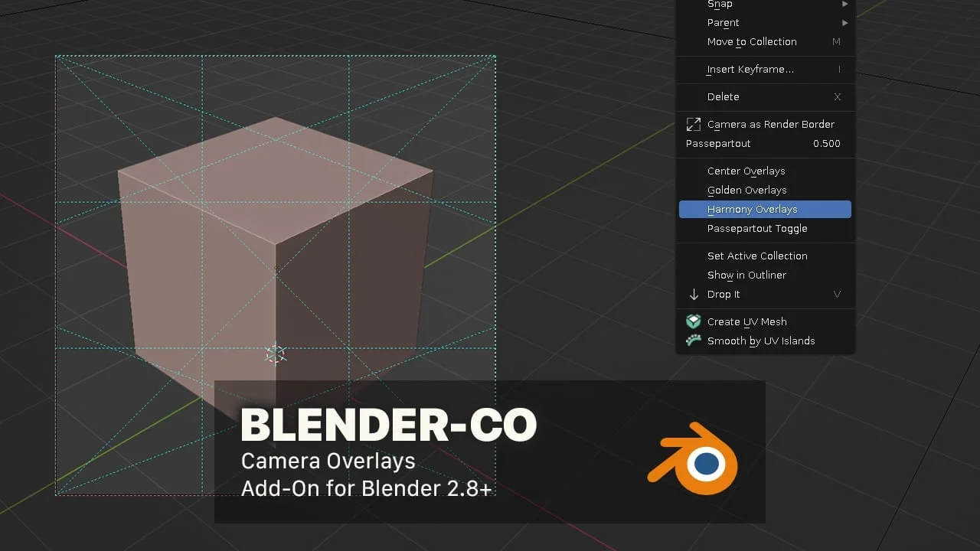Choose Delete in the context menu
The image size is (980, 551).
point(723,97)
